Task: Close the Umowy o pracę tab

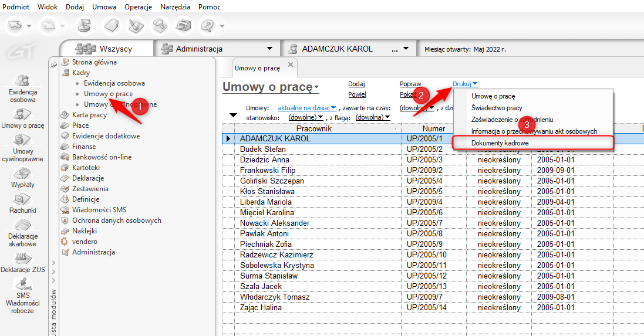Action: 290,65
